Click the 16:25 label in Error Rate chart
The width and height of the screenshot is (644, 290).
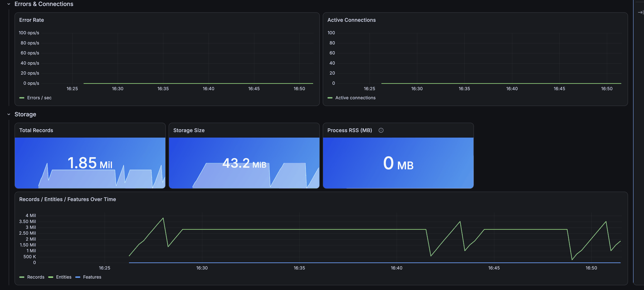click(x=72, y=89)
